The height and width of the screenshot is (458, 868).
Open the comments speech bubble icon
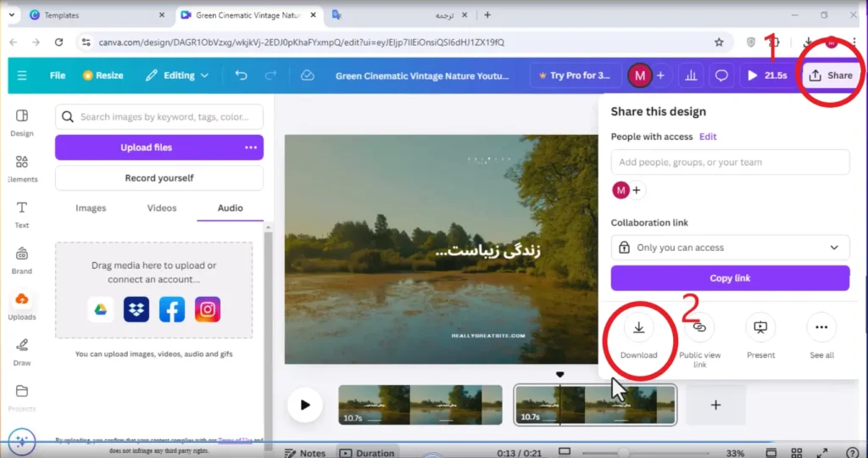[x=721, y=75]
